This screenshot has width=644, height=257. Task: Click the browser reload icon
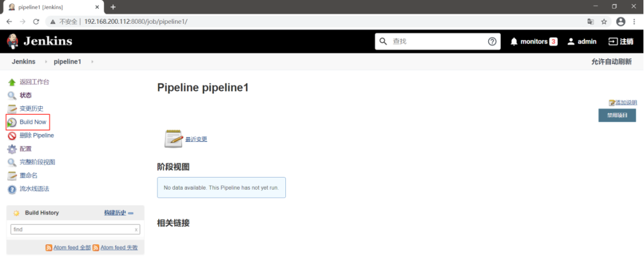[x=35, y=21]
